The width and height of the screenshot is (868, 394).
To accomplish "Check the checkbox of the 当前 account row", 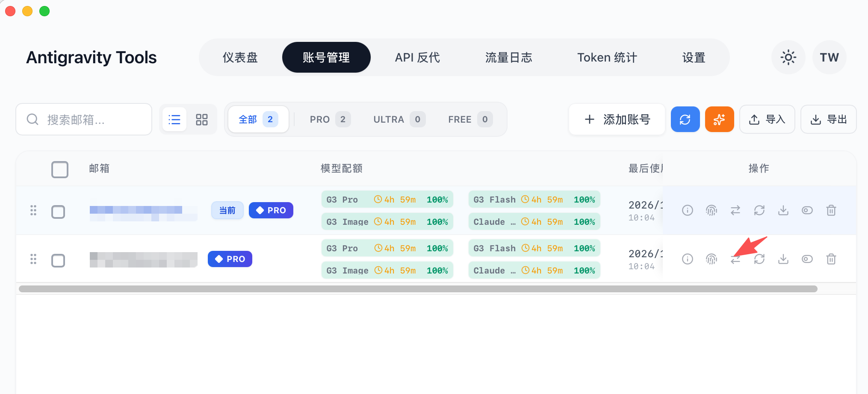I will point(58,212).
